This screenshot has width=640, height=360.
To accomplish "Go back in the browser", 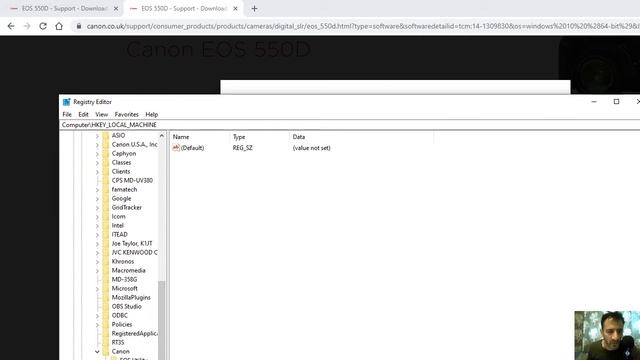I will pos(11,26).
